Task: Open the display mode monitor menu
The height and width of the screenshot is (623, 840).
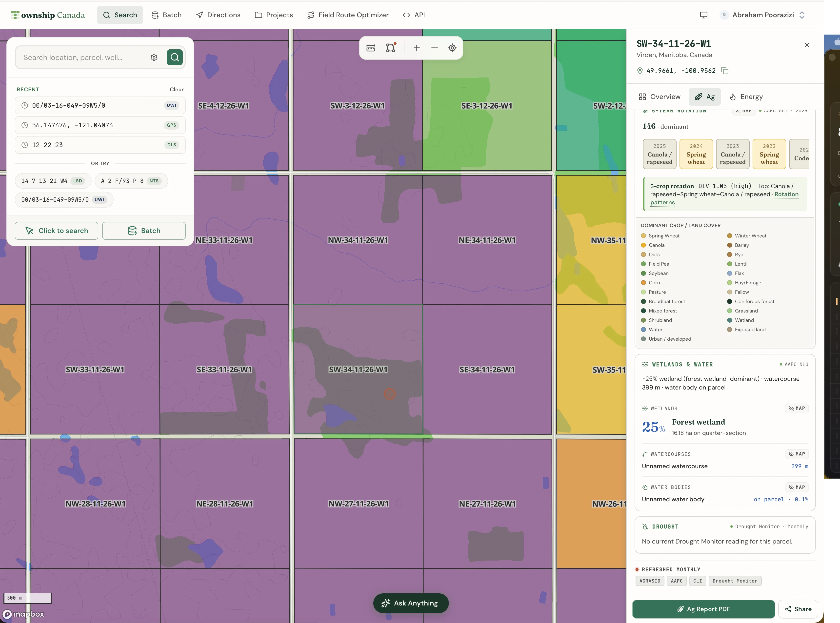Action: (703, 15)
